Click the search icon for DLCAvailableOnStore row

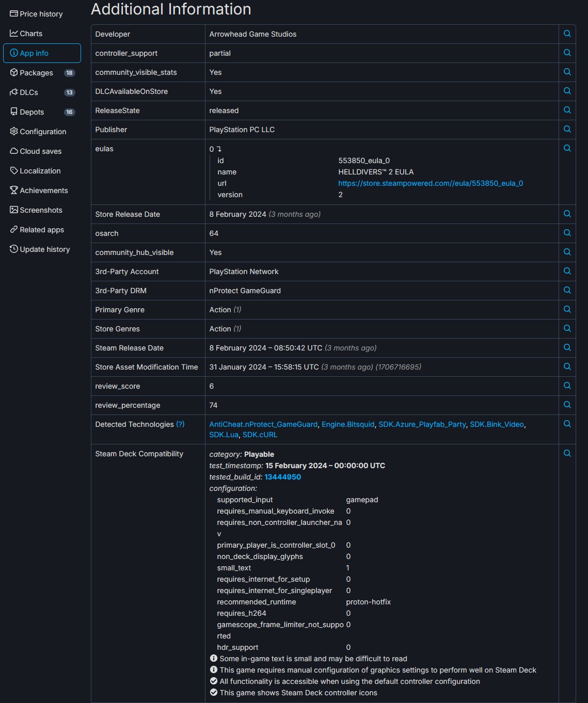567,91
